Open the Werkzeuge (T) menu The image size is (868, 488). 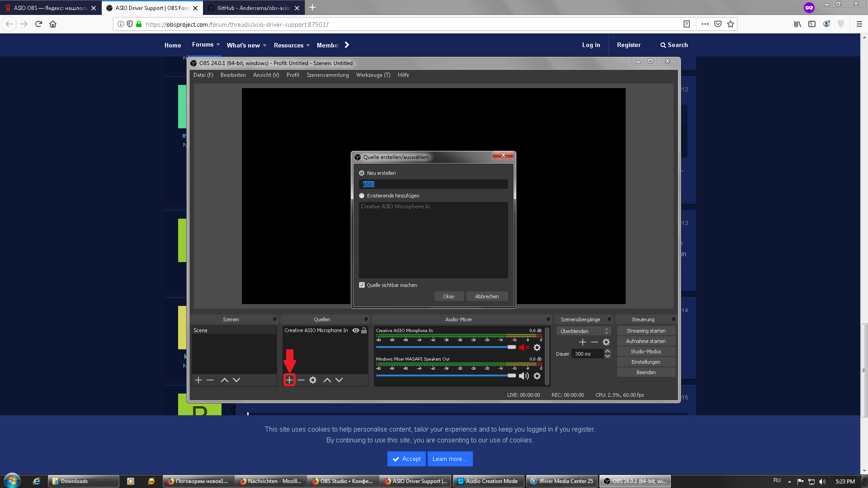pos(373,75)
